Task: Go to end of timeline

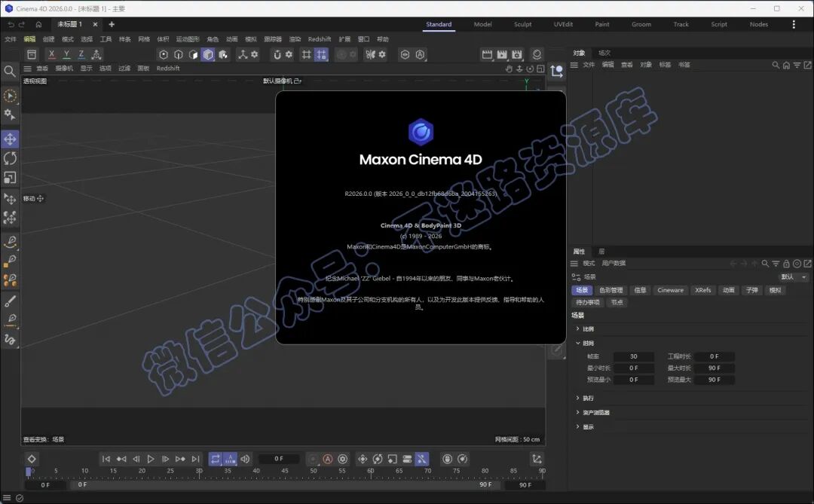Action: coord(195,459)
